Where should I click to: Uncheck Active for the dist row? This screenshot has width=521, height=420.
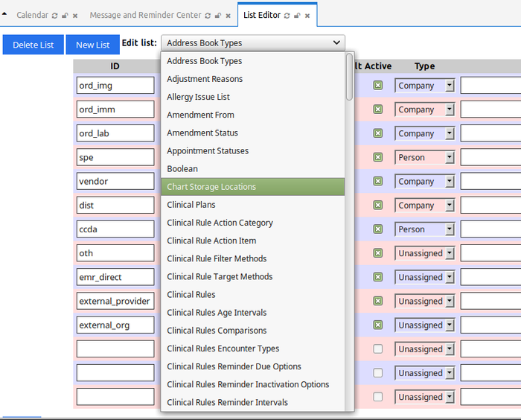click(378, 206)
